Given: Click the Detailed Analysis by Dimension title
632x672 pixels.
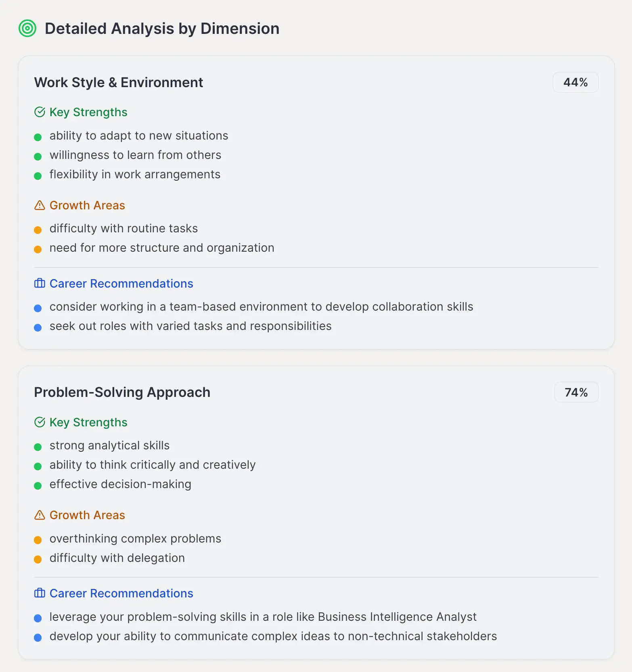Looking at the screenshot, I should [162, 29].
